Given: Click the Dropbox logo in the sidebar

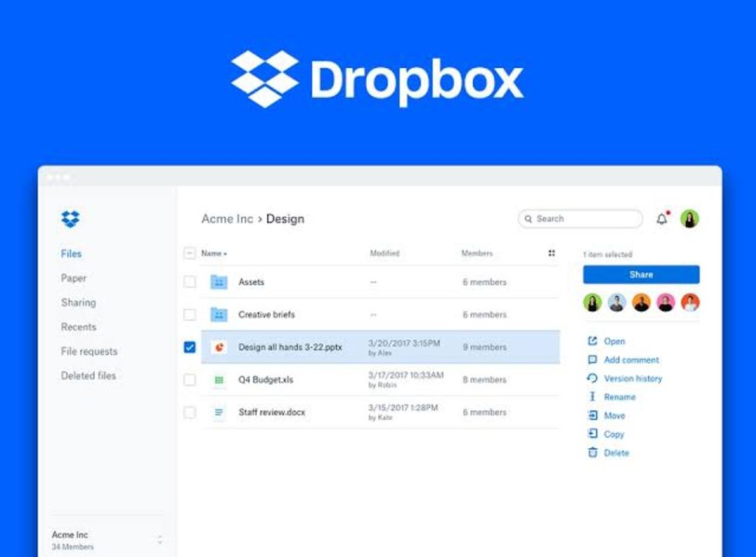Looking at the screenshot, I should coord(70,219).
